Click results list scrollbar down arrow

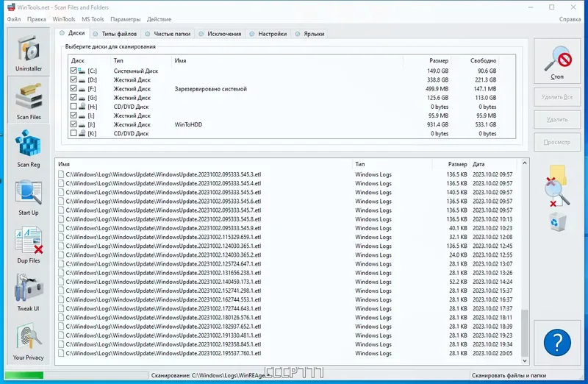tap(525, 360)
